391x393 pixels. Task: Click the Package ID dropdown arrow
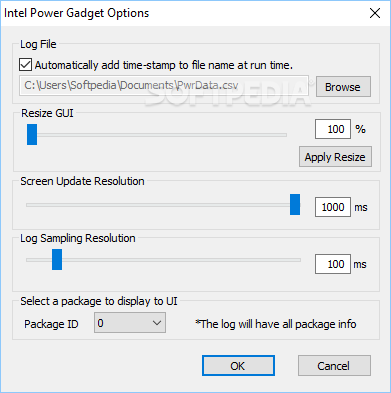coord(157,323)
